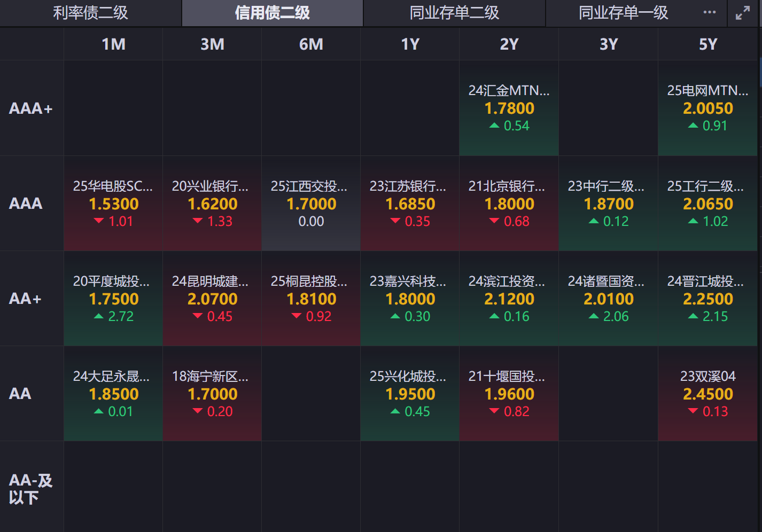The width and height of the screenshot is (762, 532).
Task: Open the 25桐昆控股 bond cell
Action: 311,299
